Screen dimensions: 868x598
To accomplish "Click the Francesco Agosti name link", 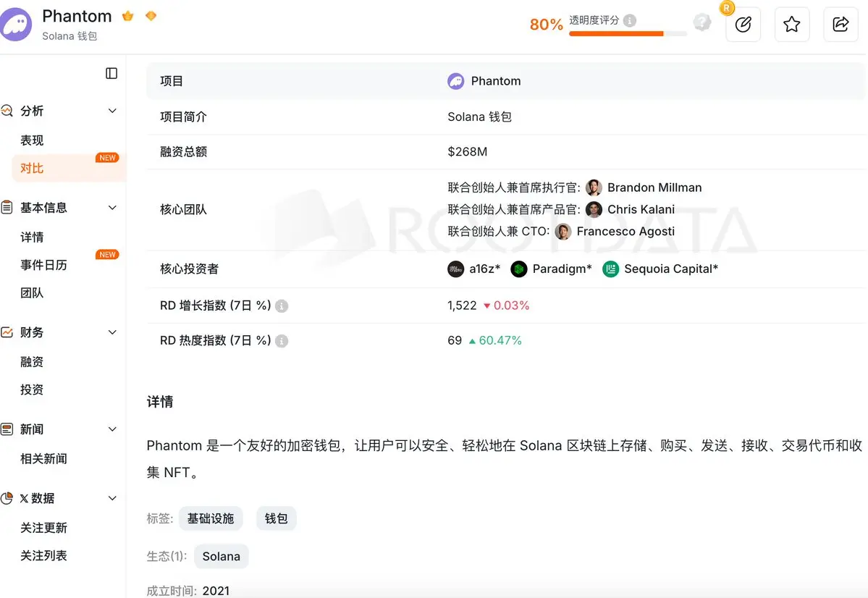I will click(625, 232).
